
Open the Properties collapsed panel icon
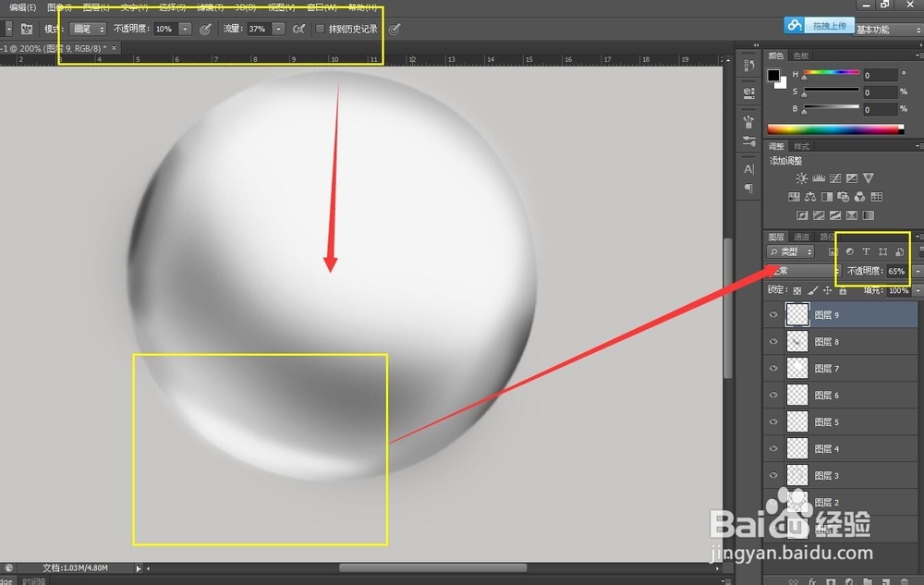pyautogui.click(x=749, y=92)
